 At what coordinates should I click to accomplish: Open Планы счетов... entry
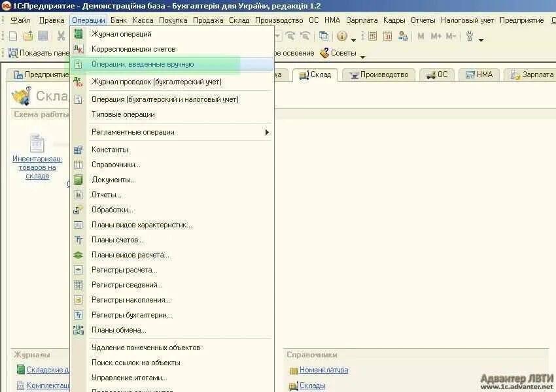point(172,240)
